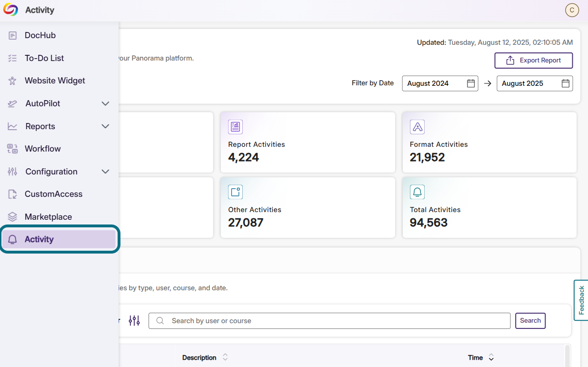Open DocHub from the sidebar icon
The height and width of the screenshot is (367, 588).
[x=12, y=35]
